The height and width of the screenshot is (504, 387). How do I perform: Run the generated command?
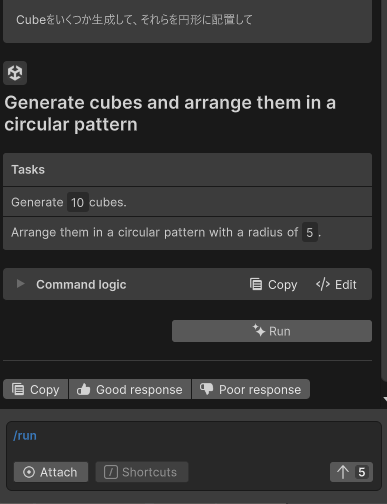[x=272, y=331]
